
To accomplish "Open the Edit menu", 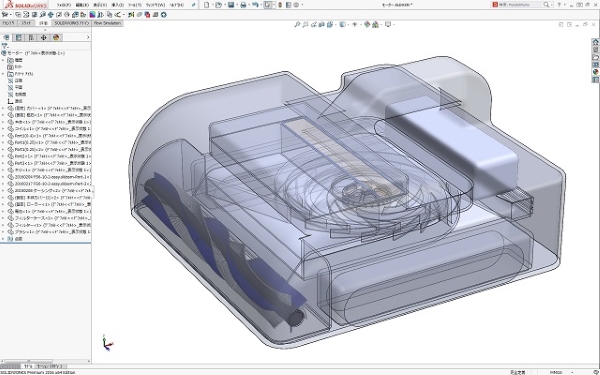I will (x=82, y=5).
